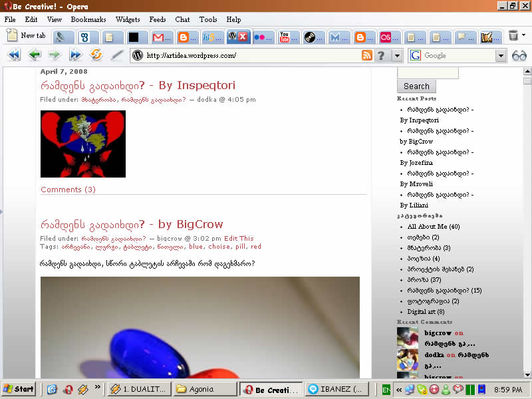Open the Bookmarks menu

tap(88, 20)
